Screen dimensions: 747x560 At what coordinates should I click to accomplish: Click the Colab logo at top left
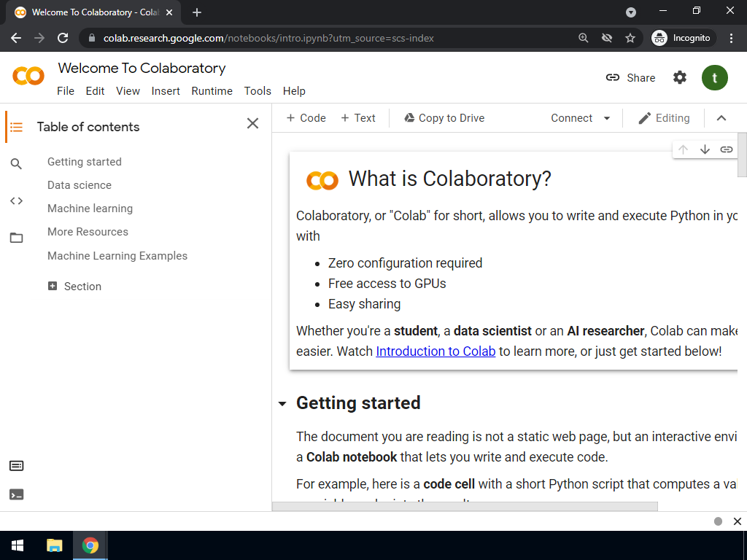[28, 76]
